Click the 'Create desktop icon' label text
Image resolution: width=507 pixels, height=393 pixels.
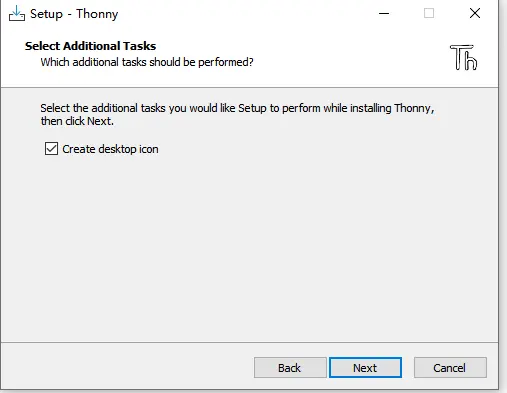pyautogui.click(x=110, y=149)
